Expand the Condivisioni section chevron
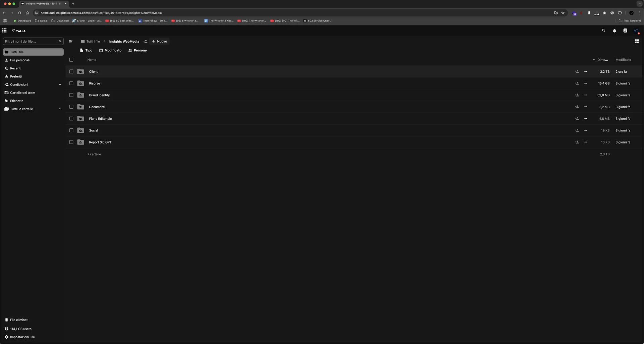Viewport: 644px width, 344px height. 60,84
